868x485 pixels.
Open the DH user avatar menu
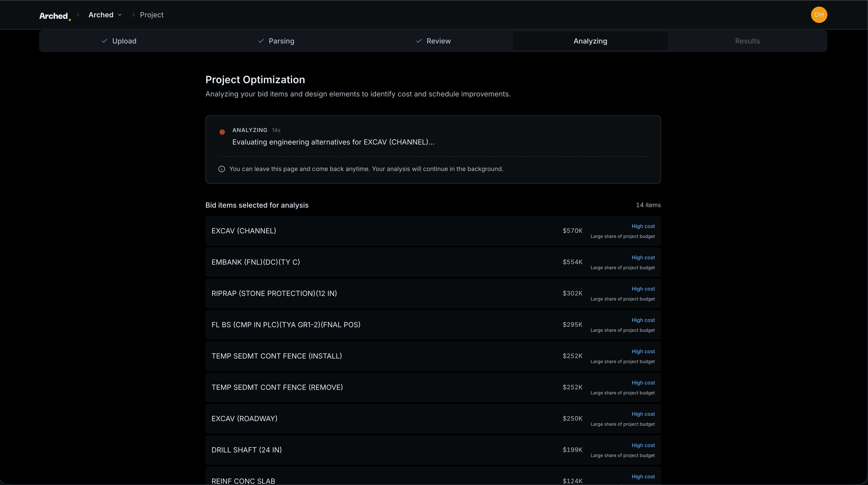pyautogui.click(x=819, y=15)
